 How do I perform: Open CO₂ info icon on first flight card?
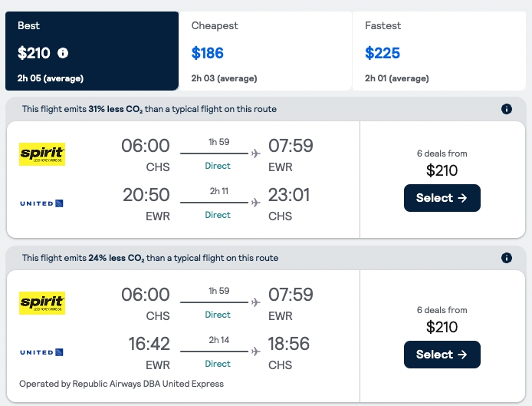(506, 109)
